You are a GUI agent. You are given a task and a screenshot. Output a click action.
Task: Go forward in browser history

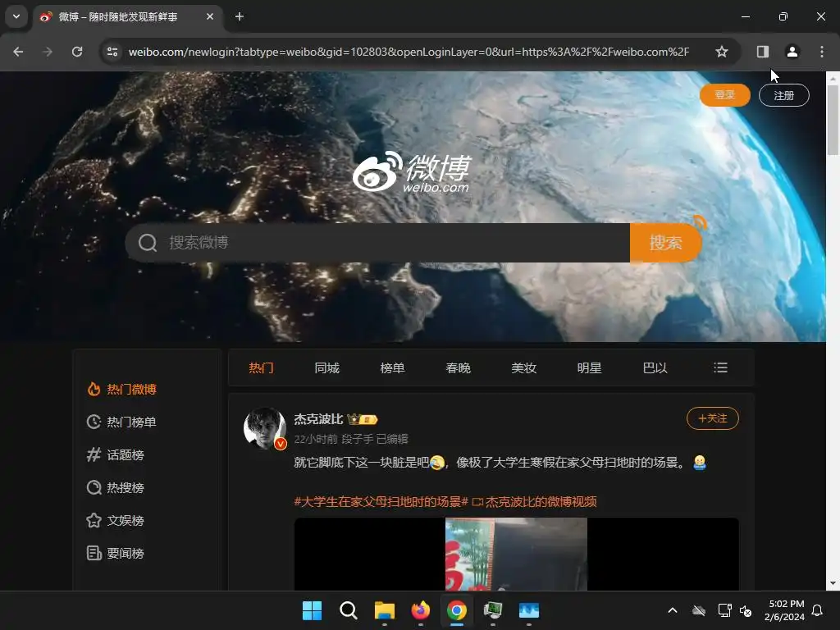pos(48,52)
